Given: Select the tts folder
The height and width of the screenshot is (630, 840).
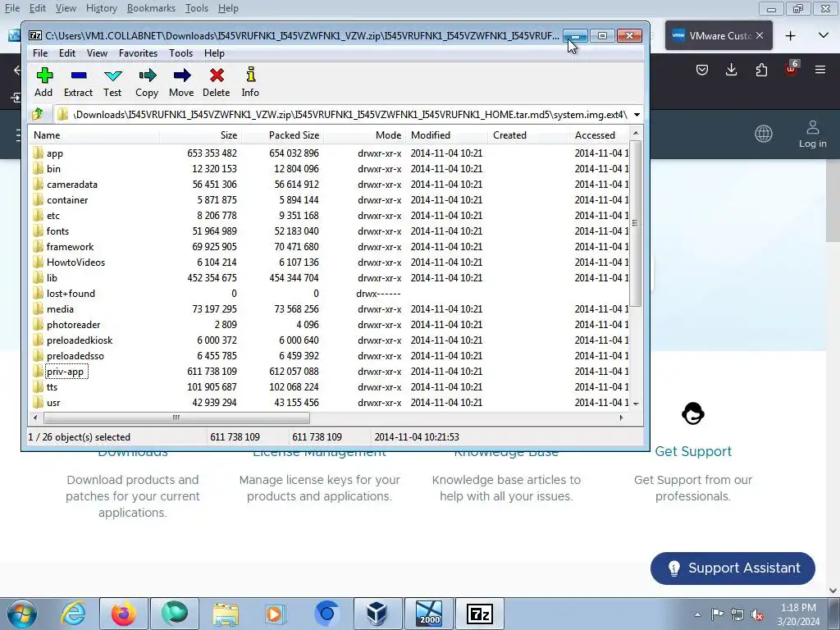Looking at the screenshot, I should pyautogui.click(x=52, y=387).
